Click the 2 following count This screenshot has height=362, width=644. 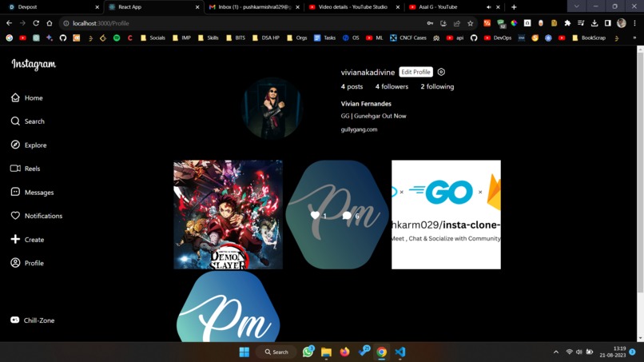[437, 86]
